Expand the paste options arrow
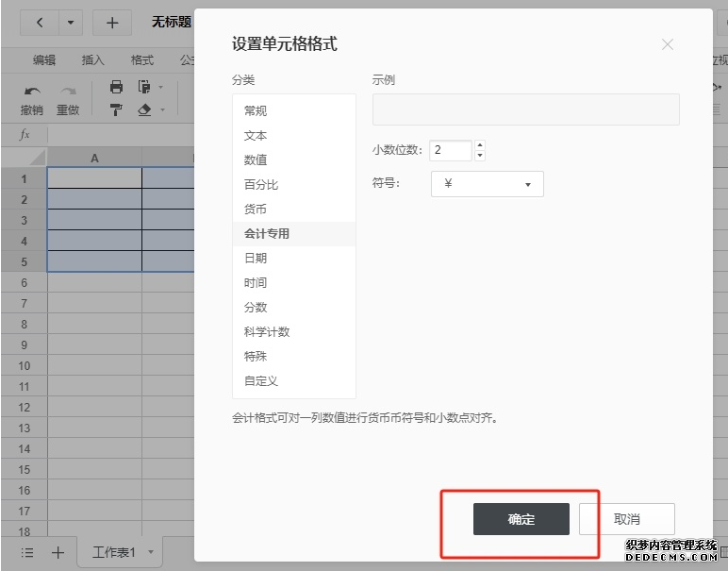Screen dimensions: 728x571 coord(161,87)
